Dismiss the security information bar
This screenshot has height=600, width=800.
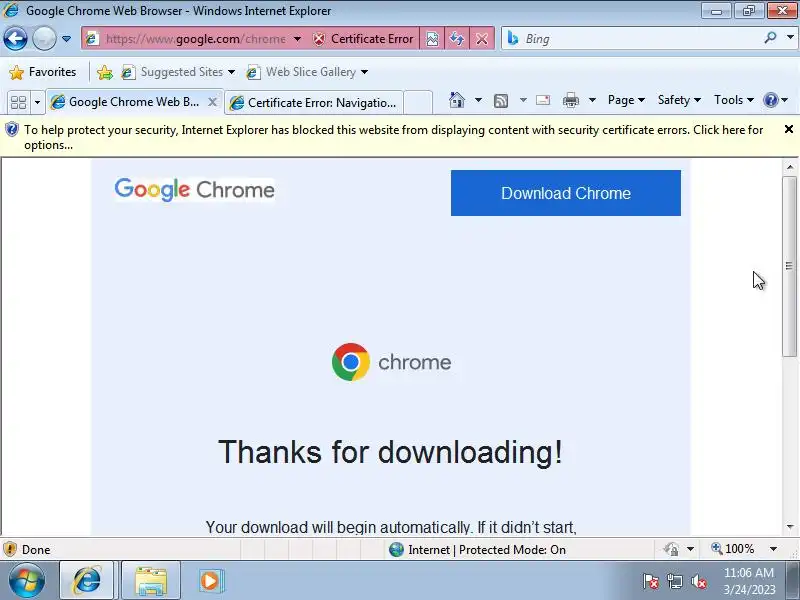pyautogui.click(x=788, y=130)
